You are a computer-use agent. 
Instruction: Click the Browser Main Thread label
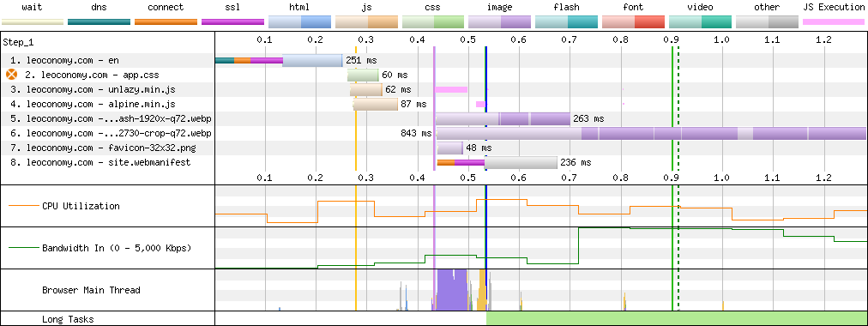click(91, 290)
